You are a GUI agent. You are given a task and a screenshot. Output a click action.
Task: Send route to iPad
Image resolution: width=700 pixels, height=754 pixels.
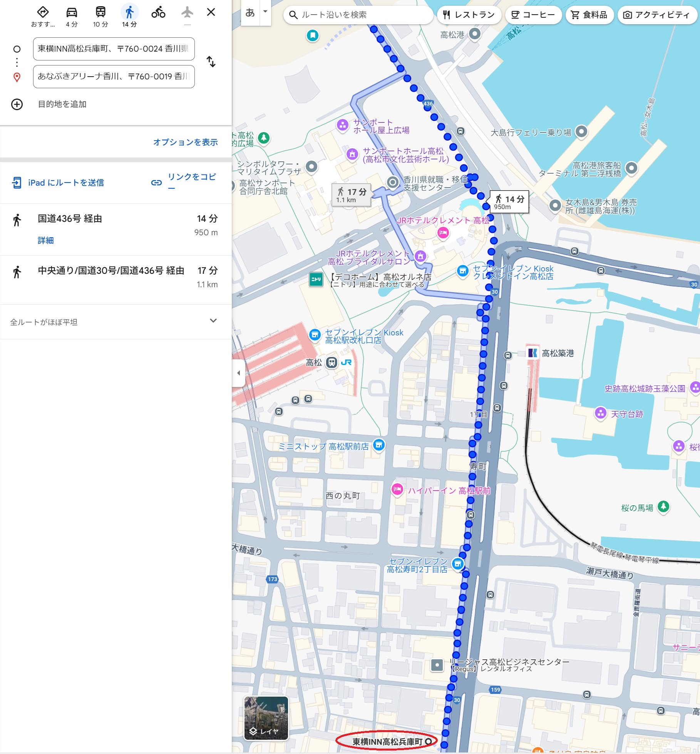(58, 183)
